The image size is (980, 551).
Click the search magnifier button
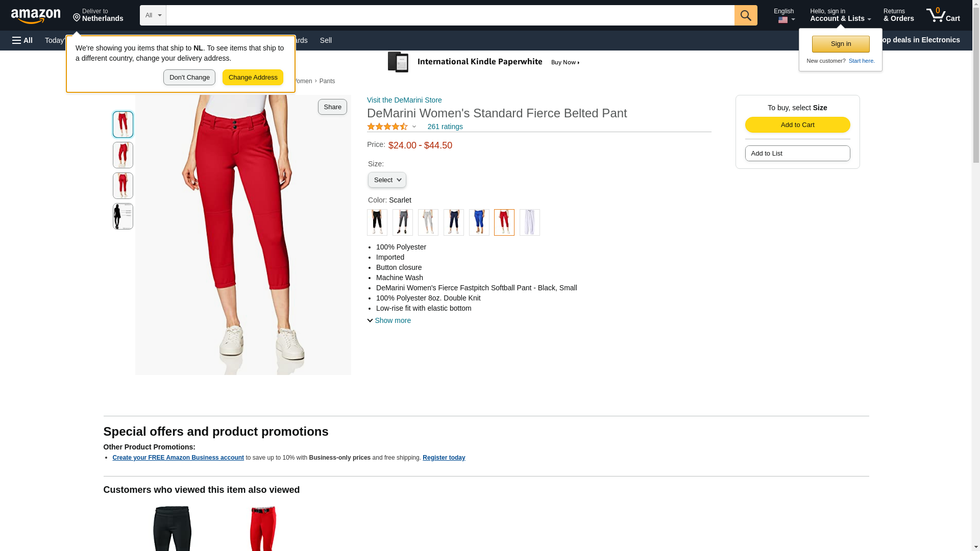click(x=746, y=15)
